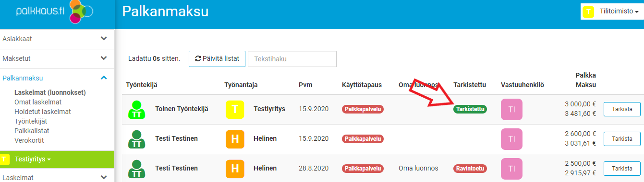Collapse the Palkanmaksu sidebar section
This screenshot has height=182, width=644.
[57, 78]
